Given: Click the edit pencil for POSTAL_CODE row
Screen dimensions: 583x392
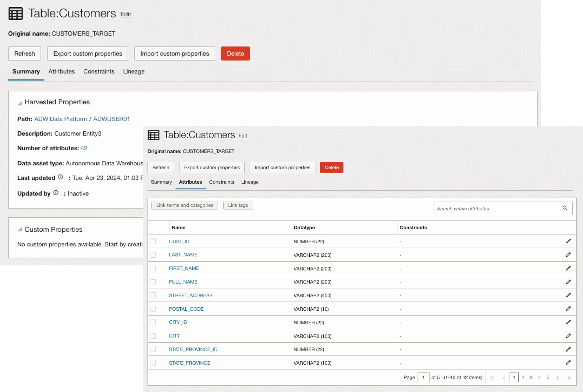Looking at the screenshot, I should (x=568, y=309).
